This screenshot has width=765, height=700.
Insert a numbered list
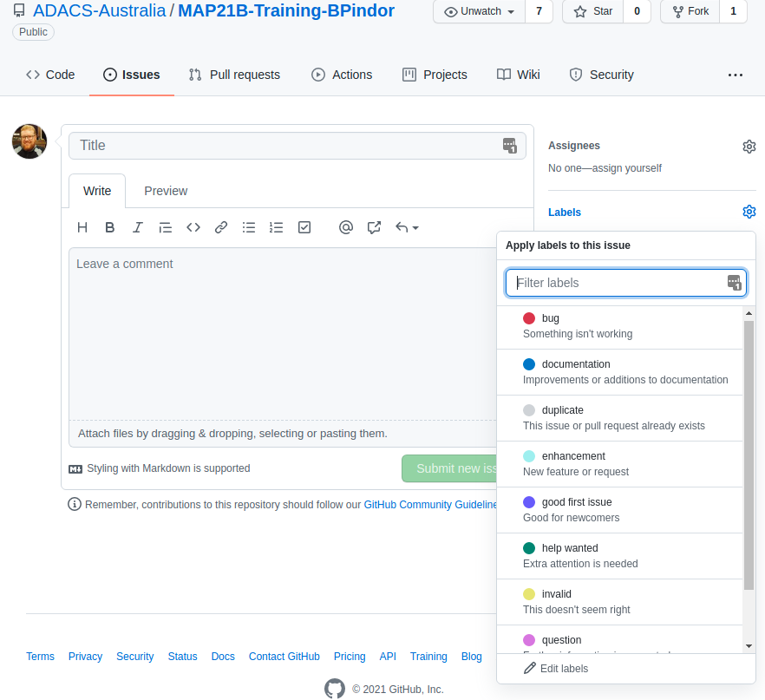[277, 227]
